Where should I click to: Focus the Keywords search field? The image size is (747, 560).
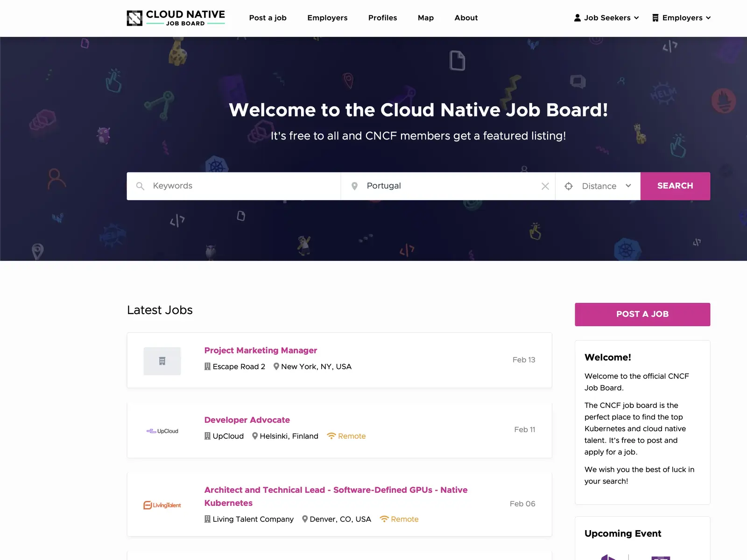[x=234, y=186]
